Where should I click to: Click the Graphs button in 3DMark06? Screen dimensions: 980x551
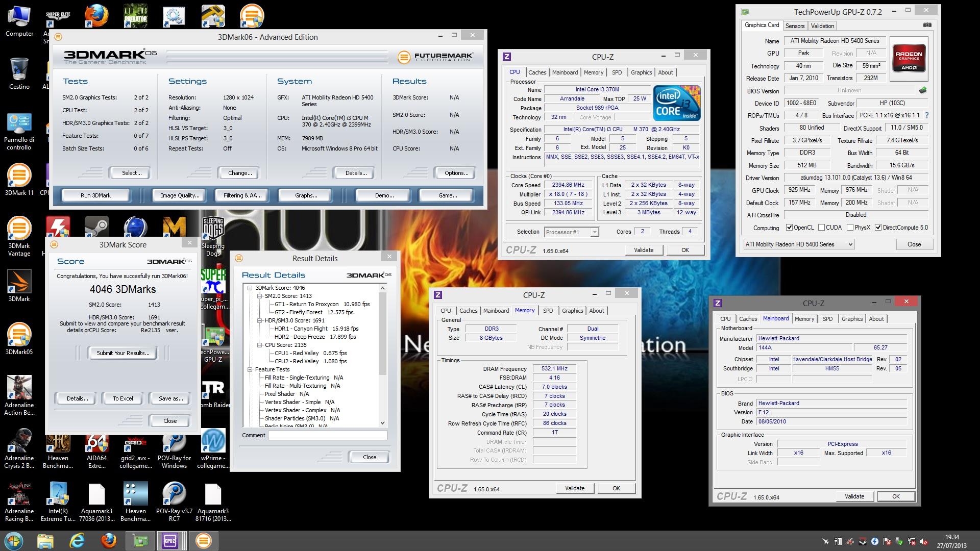[306, 195]
